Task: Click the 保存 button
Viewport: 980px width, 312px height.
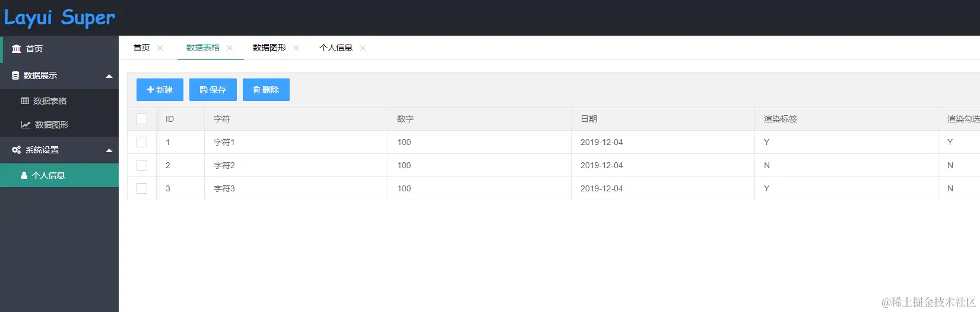Action: (213, 90)
